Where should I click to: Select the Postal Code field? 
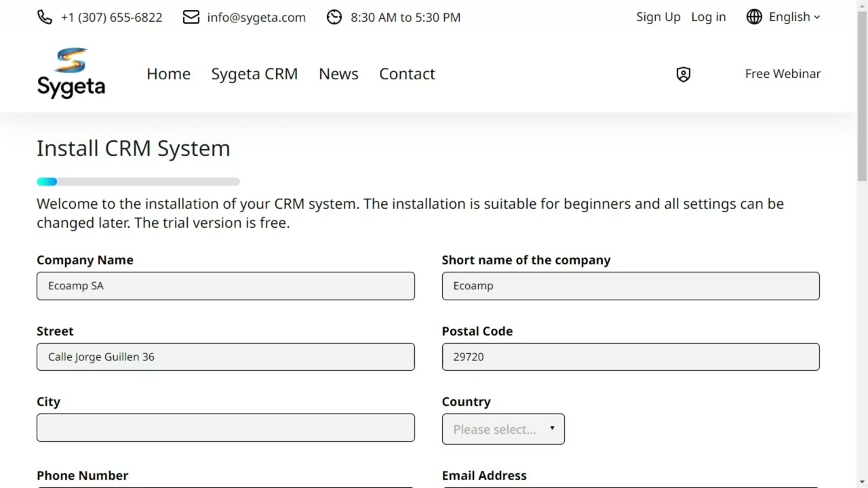click(631, 357)
